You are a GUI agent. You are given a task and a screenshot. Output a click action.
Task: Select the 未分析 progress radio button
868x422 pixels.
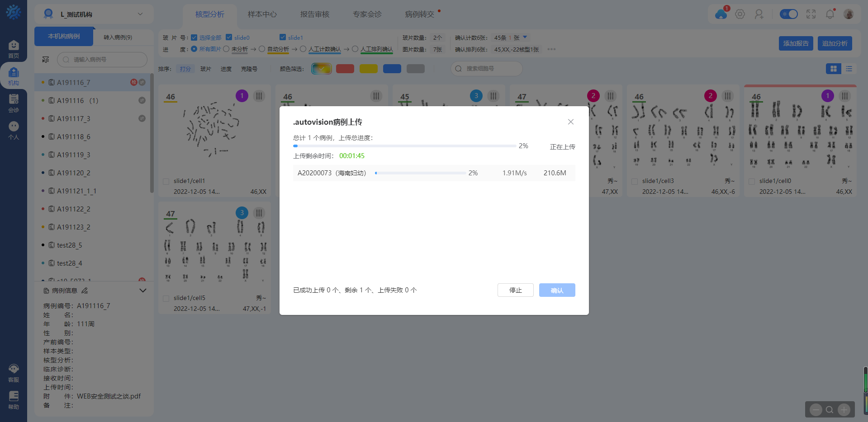[x=226, y=49]
